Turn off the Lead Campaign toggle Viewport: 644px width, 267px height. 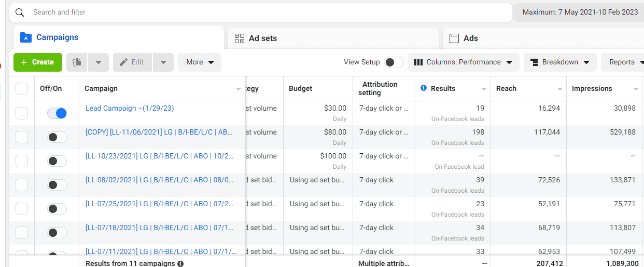point(57,113)
